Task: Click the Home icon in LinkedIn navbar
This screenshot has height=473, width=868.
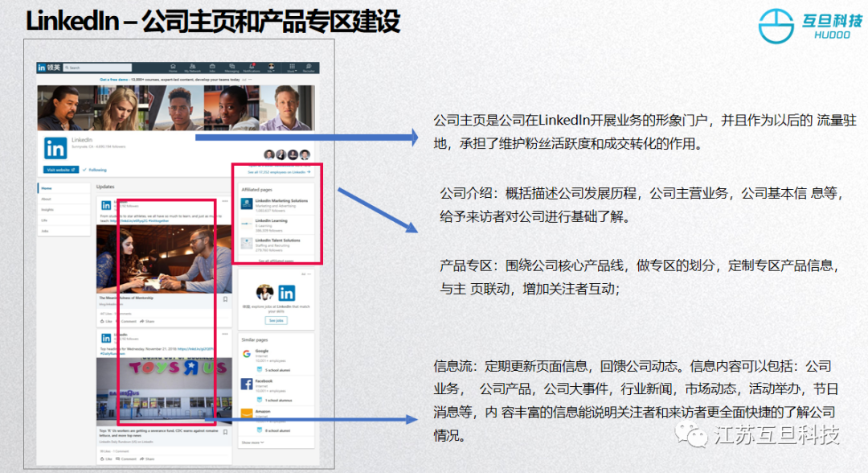Action: [x=173, y=68]
